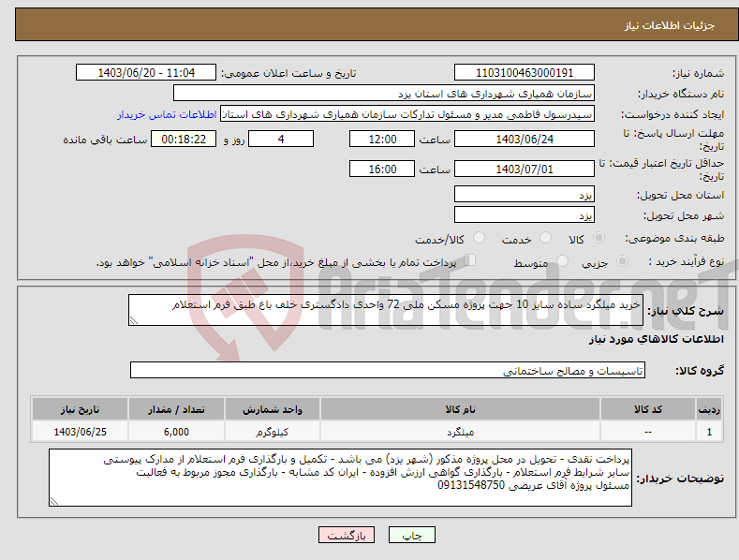Click the request number field 1103100463000191
The height and width of the screenshot is (560, 739).
point(525,73)
